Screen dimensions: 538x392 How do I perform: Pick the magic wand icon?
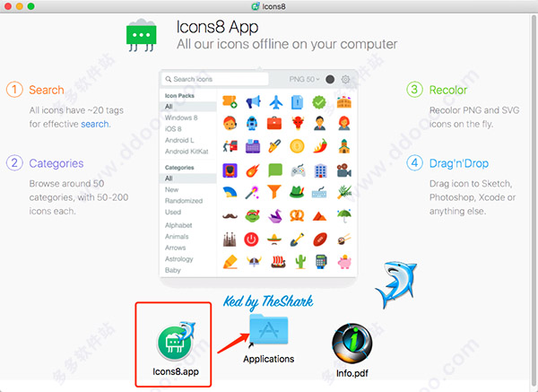tap(252, 193)
